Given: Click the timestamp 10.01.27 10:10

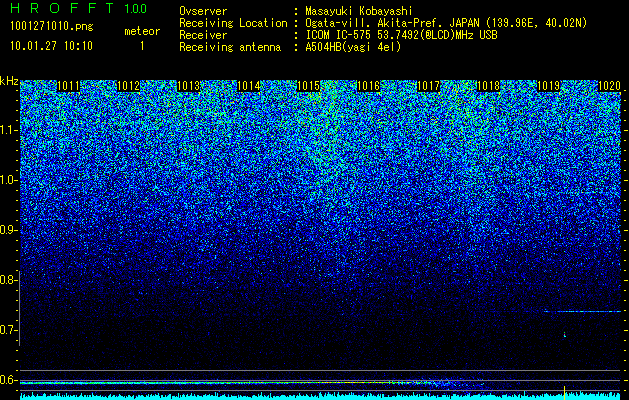Looking at the screenshot, I should (x=51, y=46).
